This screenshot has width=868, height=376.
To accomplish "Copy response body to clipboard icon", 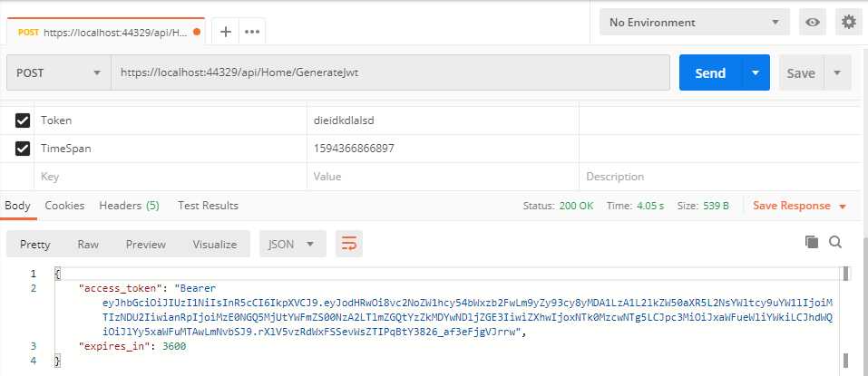I will pos(812,242).
